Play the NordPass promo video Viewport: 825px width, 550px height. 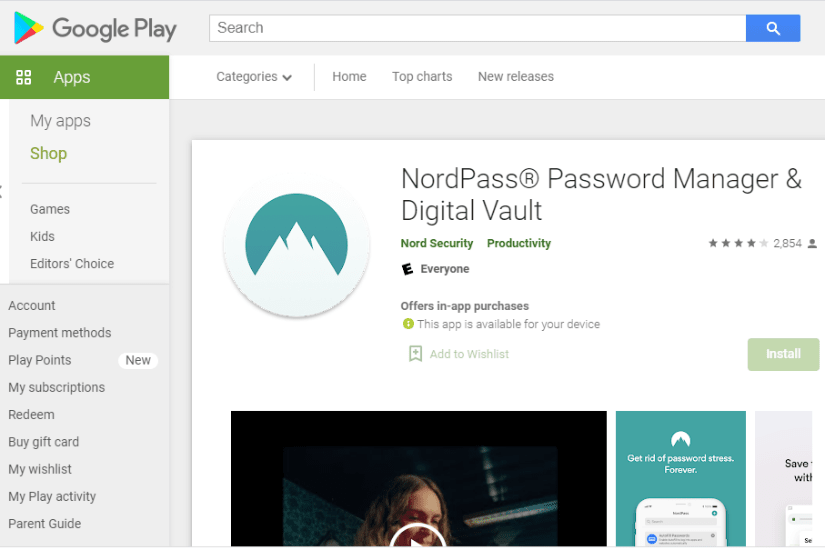point(417,537)
